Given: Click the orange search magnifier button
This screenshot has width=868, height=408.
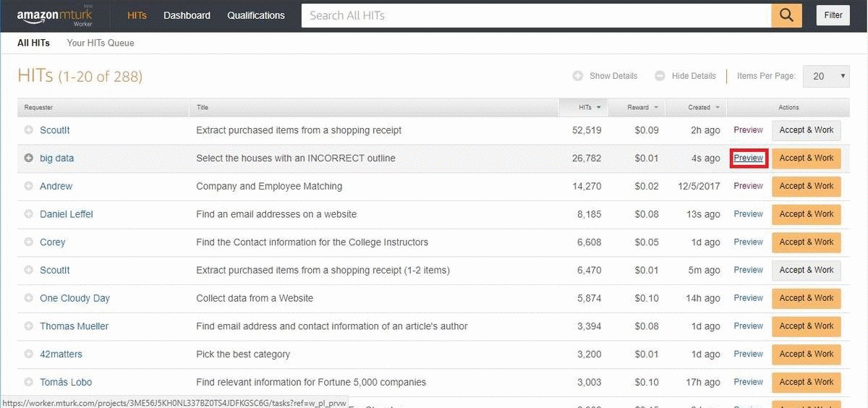Looking at the screenshot, I should tap(787, 15).
